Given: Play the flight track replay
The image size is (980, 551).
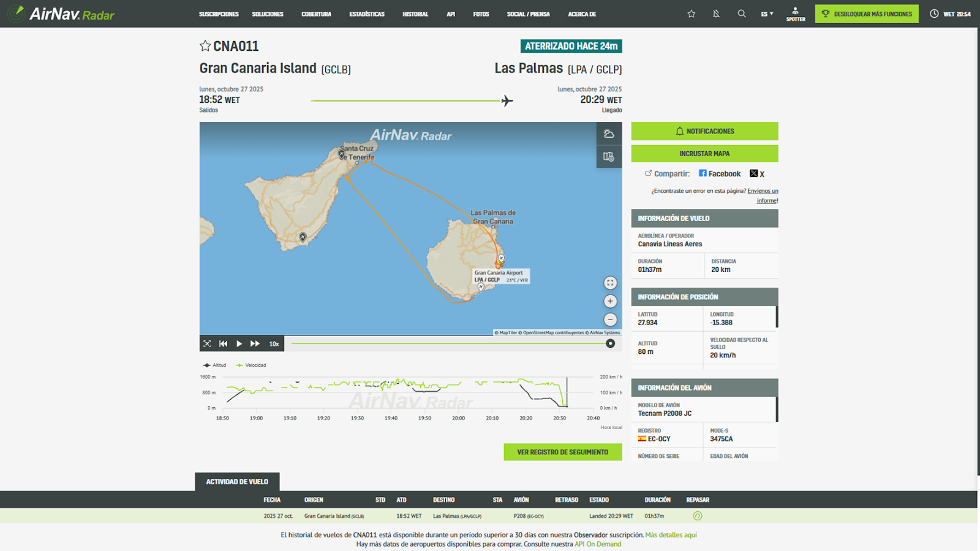Looking at the screenshot, I should pyautogui.click(x=239, y=343).
